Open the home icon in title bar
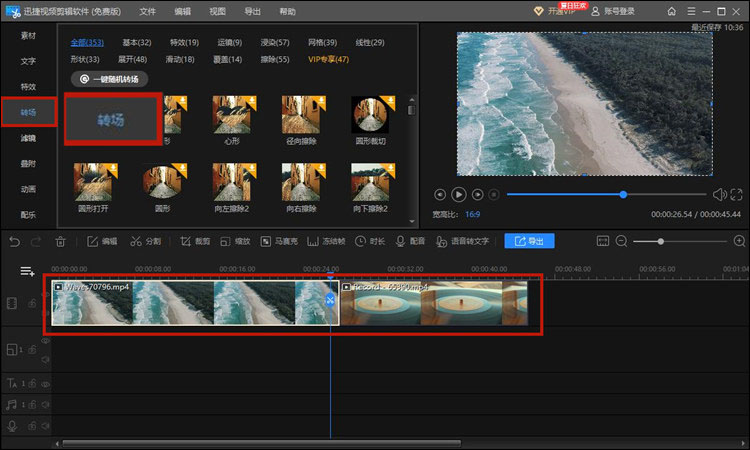Screen dimensions: 750x450 click(x=672, y=11)
